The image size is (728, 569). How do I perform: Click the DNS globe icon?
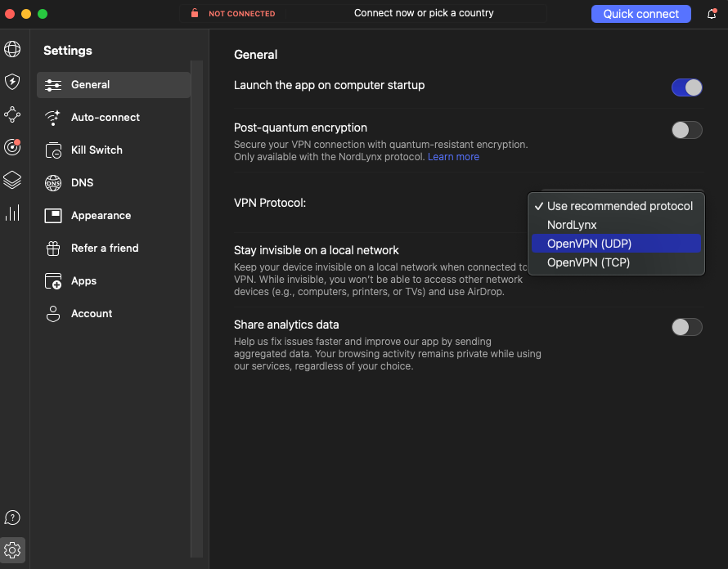(x=53, y=183)
